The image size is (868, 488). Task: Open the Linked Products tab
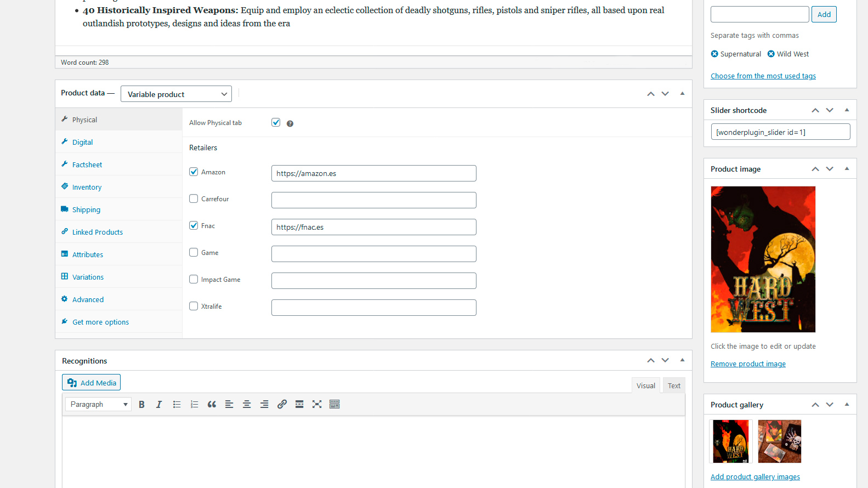[118, 232]
